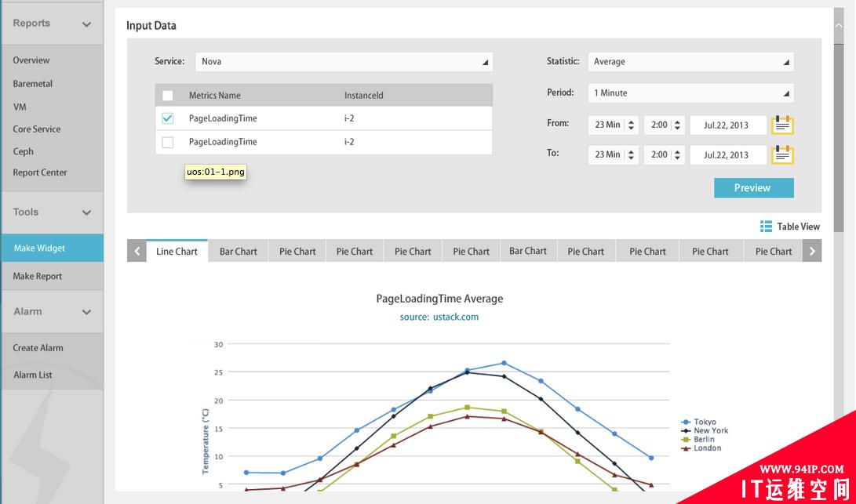
Task: Adjust the From minutes stepper
Action: coord(631,125)
